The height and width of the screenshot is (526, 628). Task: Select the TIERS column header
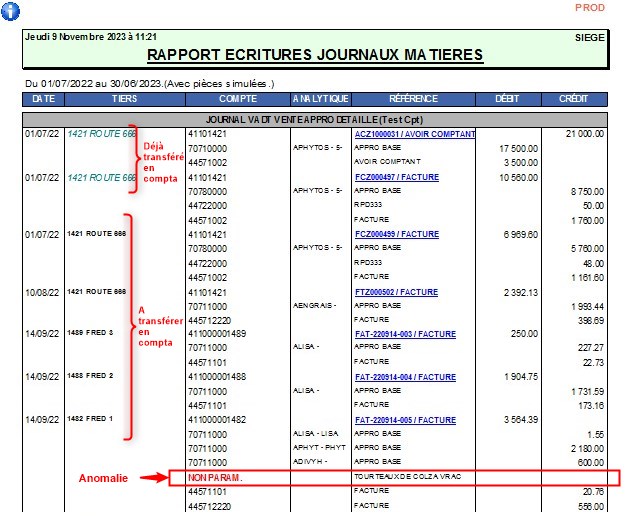(126, 99)
